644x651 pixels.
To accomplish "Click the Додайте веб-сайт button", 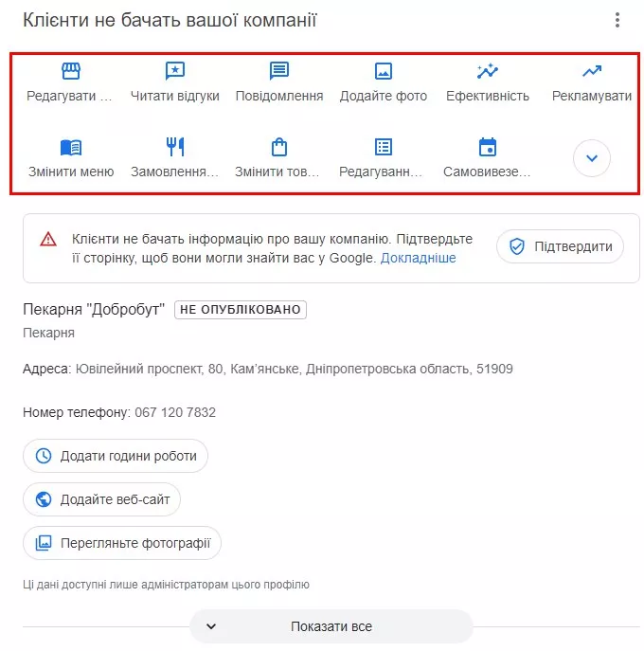I will (x=101, y=499).
